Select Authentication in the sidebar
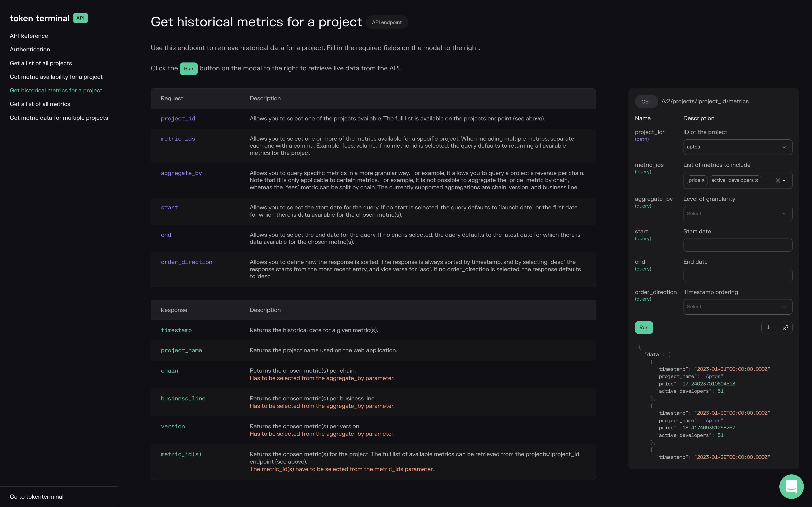812x507 pixels. pos(29,49)
